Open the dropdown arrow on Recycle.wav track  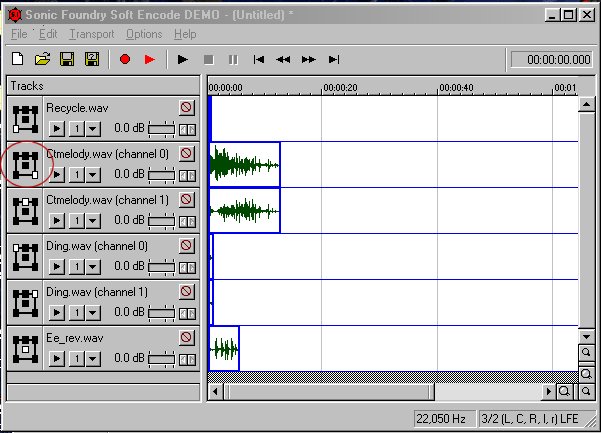[93, 128]
